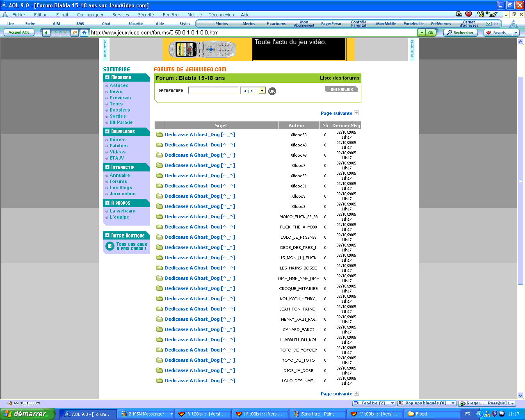Open the Favoris dropdown arrow
525x420 pixels.
516,33
